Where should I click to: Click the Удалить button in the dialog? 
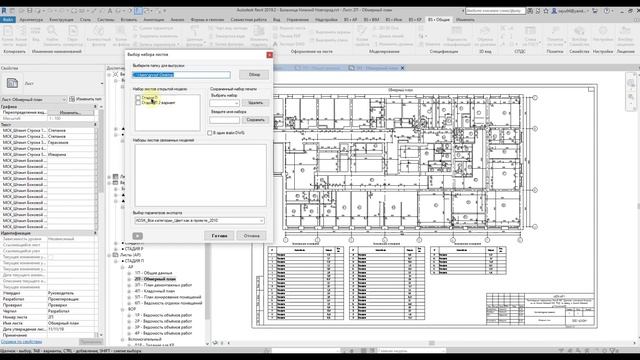(x=256, y=103)
